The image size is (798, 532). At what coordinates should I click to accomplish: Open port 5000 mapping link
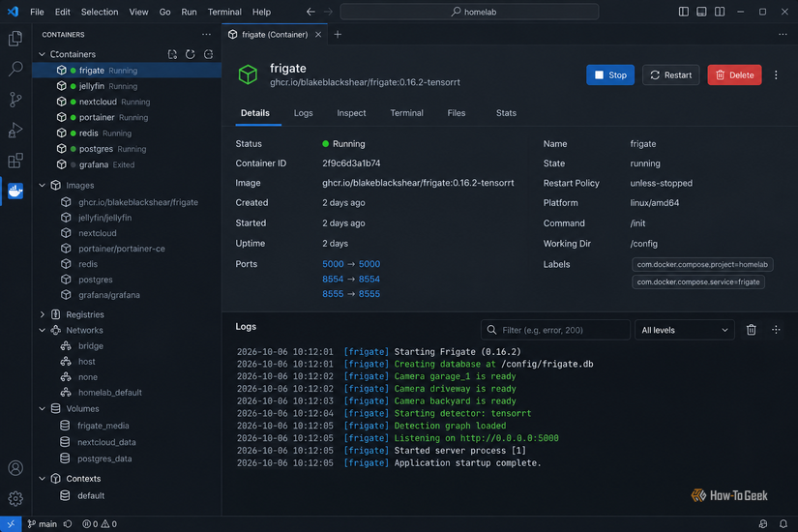click(351, 264)
